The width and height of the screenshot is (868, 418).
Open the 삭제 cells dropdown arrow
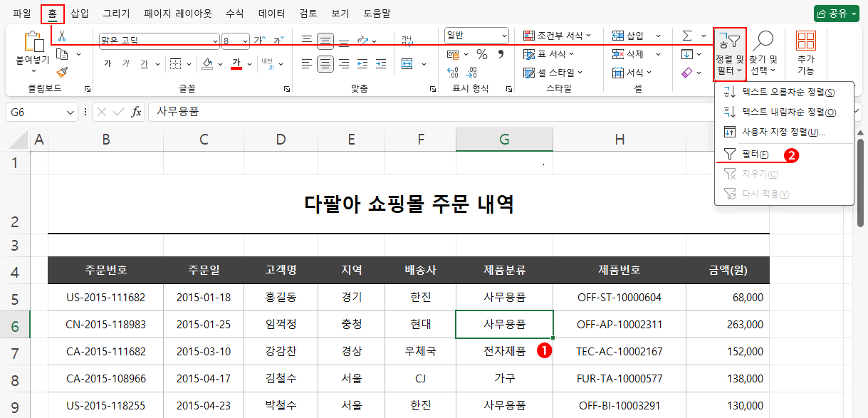(658, 54)
